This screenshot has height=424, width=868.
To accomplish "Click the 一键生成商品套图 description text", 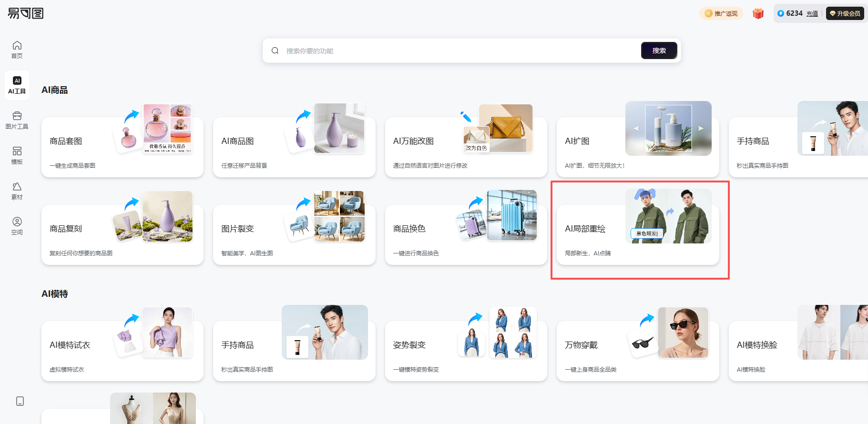I will (72, 166).
